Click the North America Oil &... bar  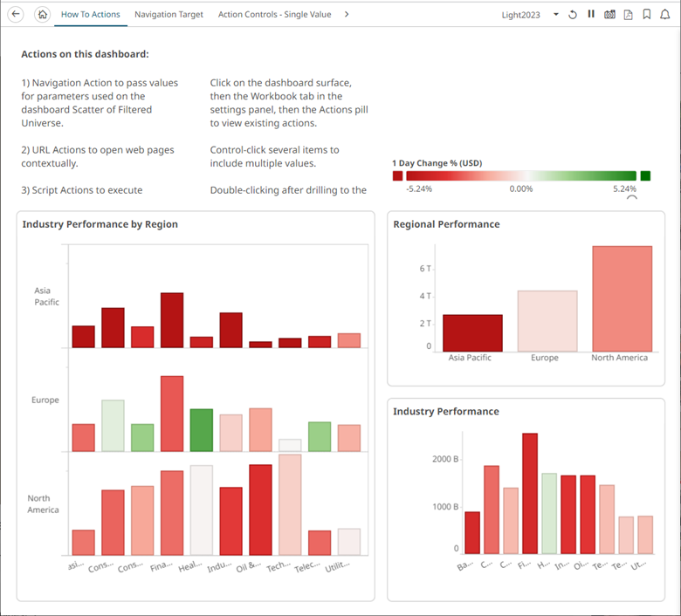pos(260,510)
